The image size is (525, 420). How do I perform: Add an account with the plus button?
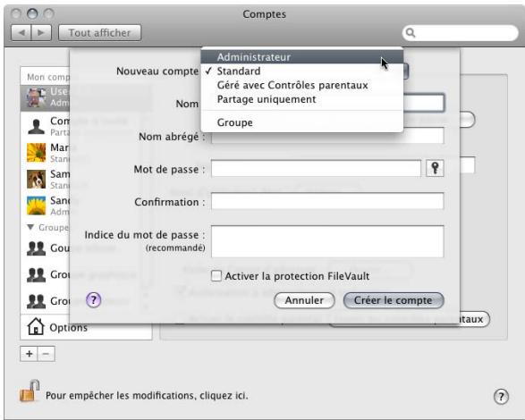(x=30, y=354)
